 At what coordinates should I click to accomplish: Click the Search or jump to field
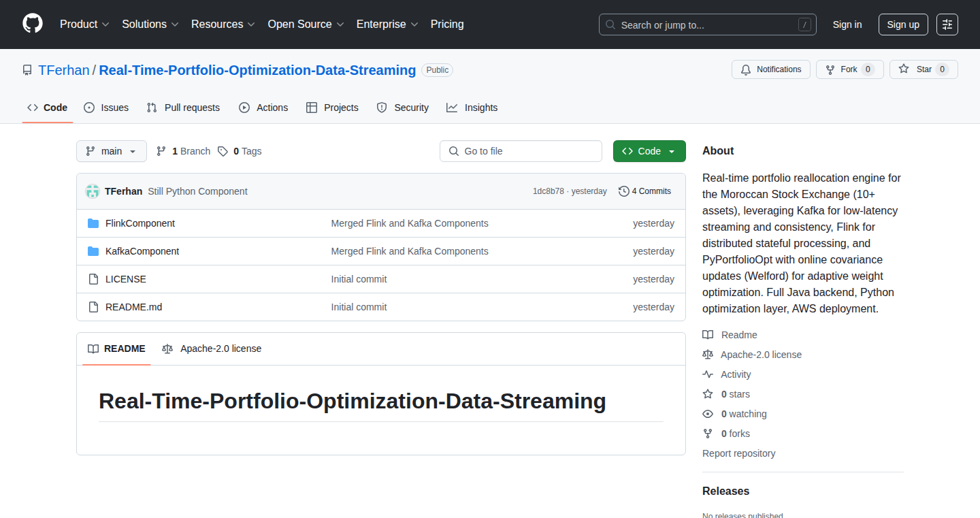point(708,25)
